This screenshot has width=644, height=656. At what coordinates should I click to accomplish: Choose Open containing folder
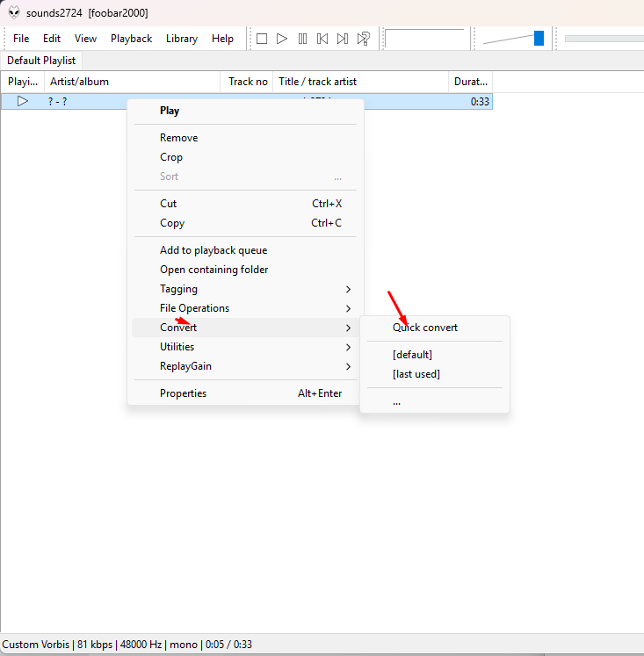click(245, 270)
